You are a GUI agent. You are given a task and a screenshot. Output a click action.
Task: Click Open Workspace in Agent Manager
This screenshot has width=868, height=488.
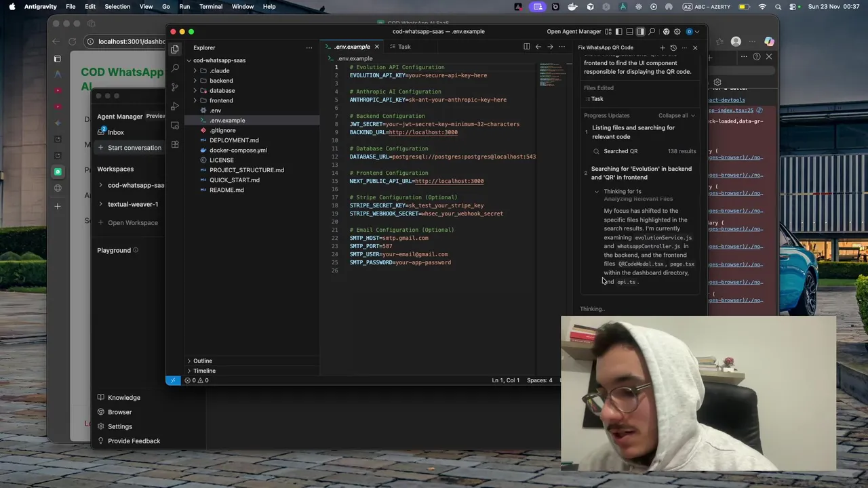pyautogui.click(x=133, y=222)
